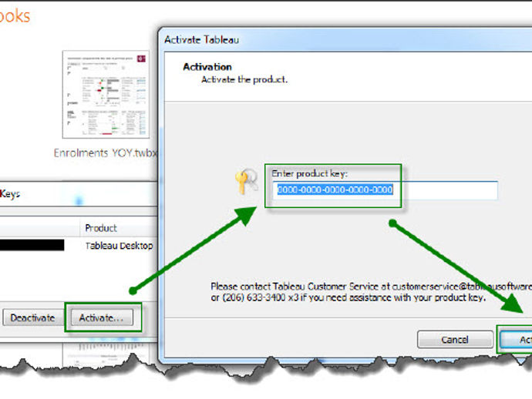Click the 'Enter product key:' label
Screen dimensions: 532x399
coord(309,173)
